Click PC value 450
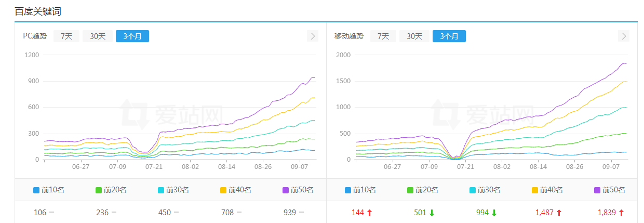This screenshot has width=644, height=223. click(165, 213)
